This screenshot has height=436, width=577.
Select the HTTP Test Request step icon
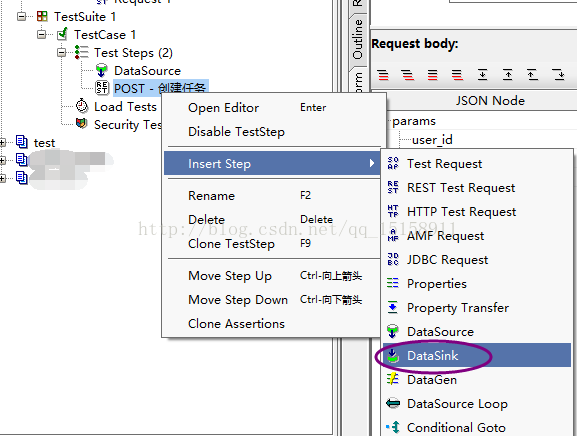pos(393,211)
